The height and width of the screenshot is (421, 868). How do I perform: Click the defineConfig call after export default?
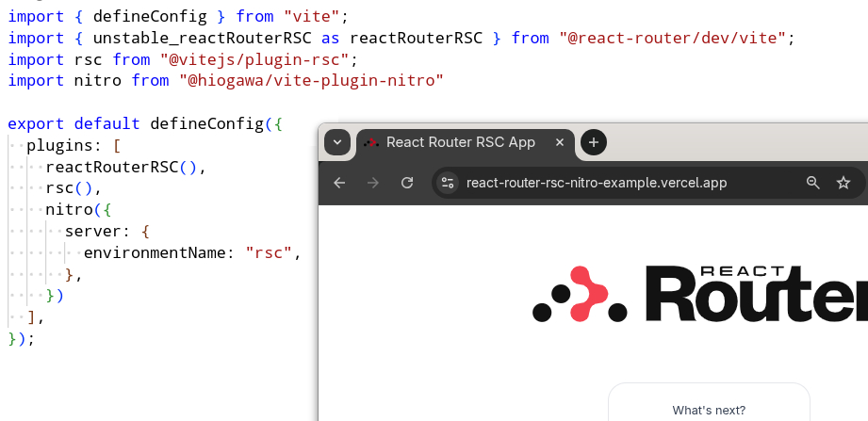205,123
